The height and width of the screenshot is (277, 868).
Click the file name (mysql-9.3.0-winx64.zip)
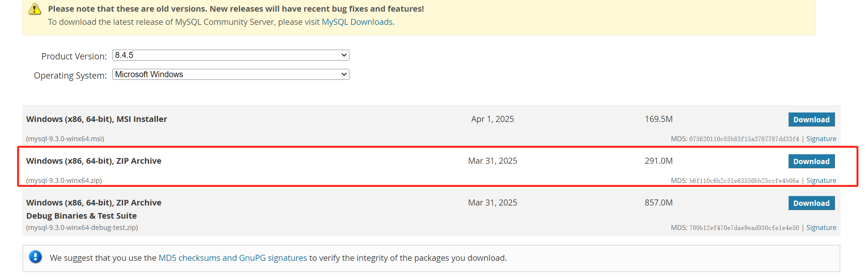[64, 181]
